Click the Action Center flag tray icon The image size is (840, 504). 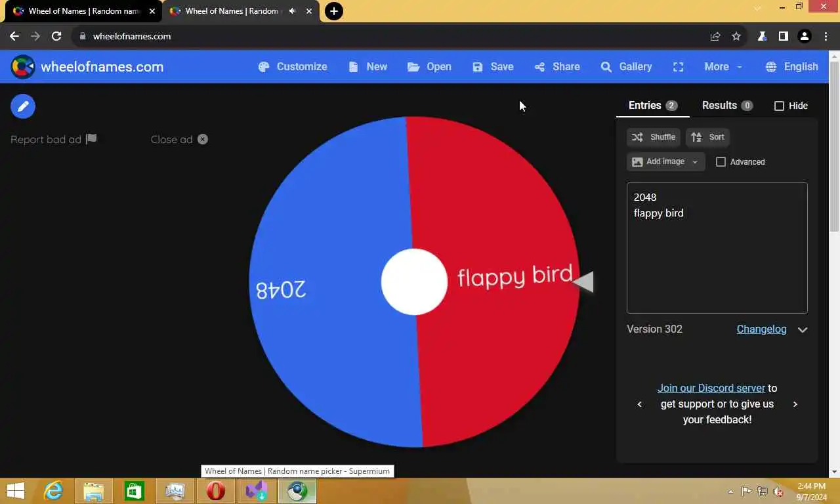pyautogui.click(x=747, y=491)
